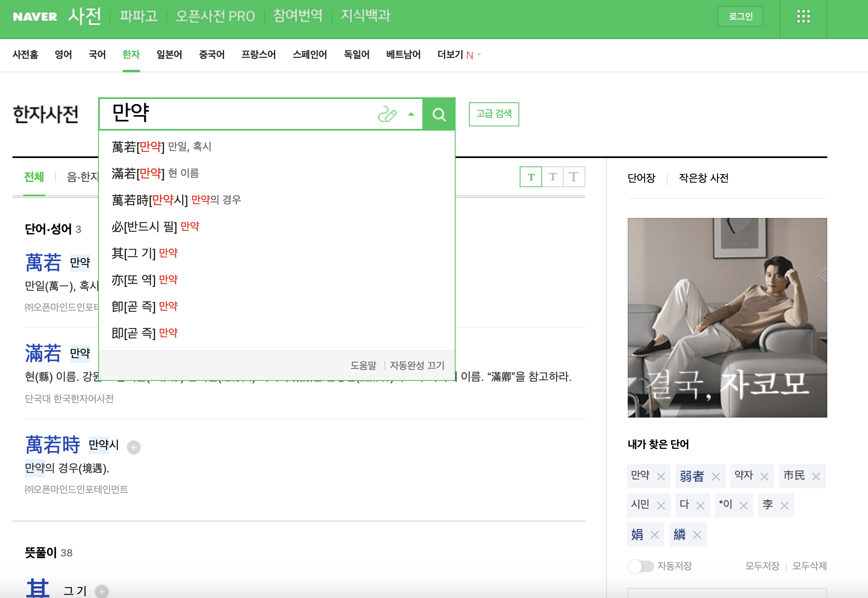Remove 弱者 from searched words

(x=716, y=477)
